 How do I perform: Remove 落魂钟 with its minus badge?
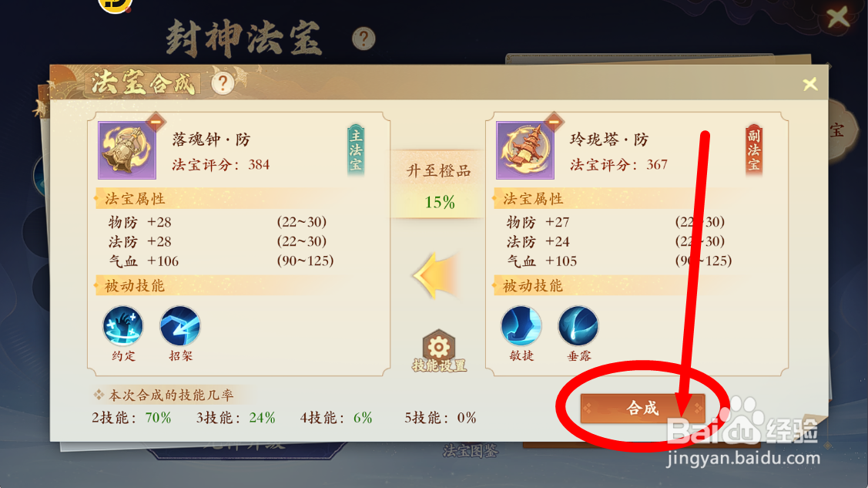click(x=156, y=121)
